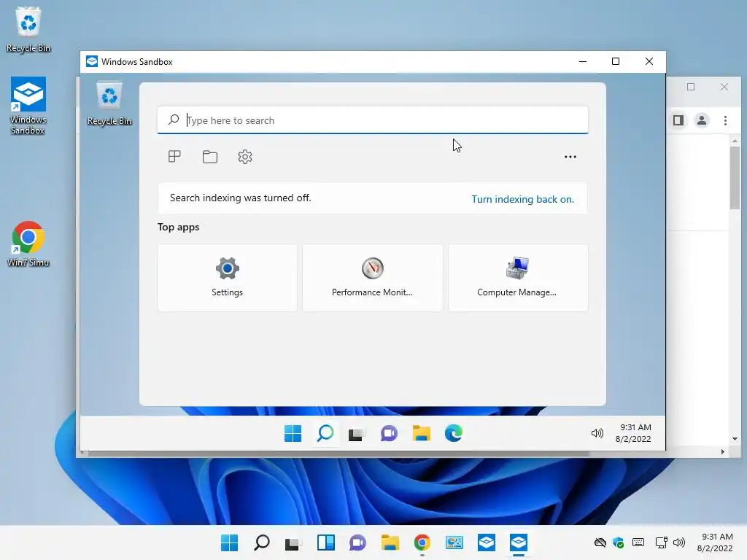Switch to Chrome on host taskbar
The width and height of the screenshot is (747, 560).
tap(422, 542)
